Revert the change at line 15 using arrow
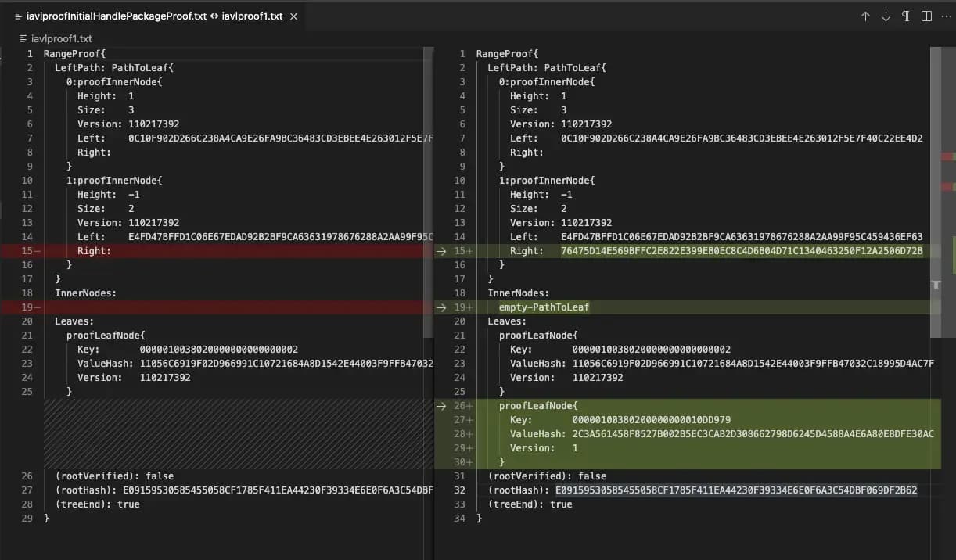Screen dimensions: 956x560 (442, 251)
